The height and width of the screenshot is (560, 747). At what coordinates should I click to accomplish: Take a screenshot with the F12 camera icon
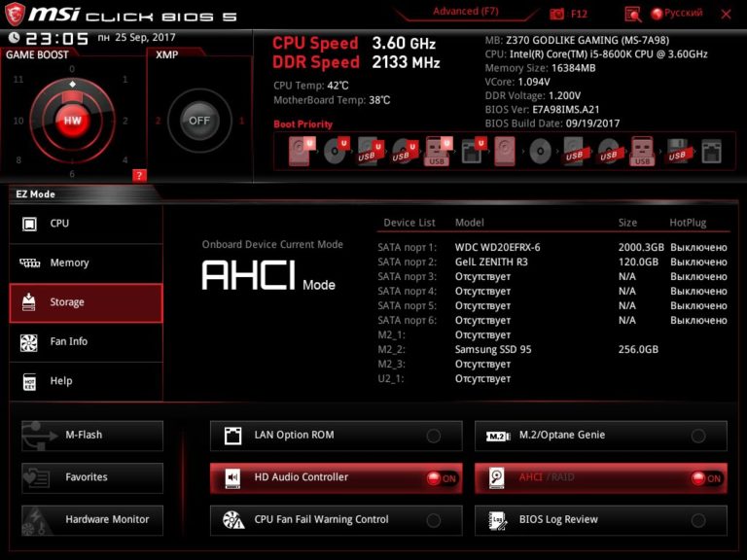pyautogui.click(x=557, y=14)
